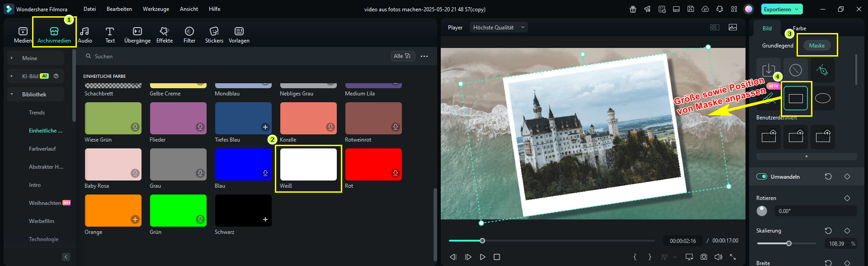Open the Weihnachten category
Image resolution: width=868 pixels, height=266 pixels.
click(x=45, y=203)
